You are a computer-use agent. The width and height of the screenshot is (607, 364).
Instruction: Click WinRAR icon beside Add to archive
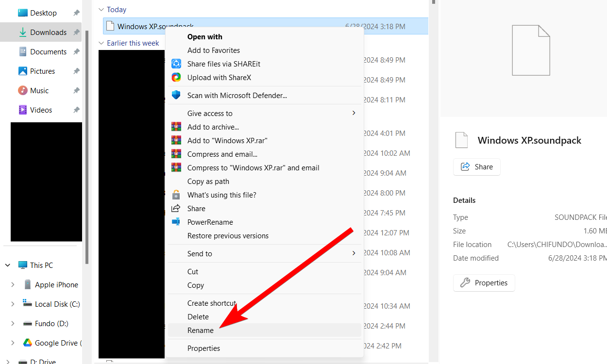pyautogui.click(x=176, y=127)
